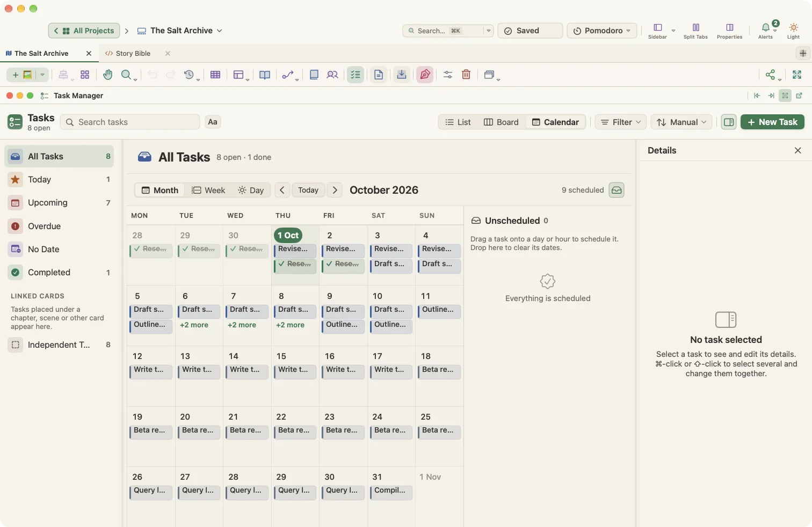Click the Search tasks field
Screen dimensions: 812x527
click(130, 122)
